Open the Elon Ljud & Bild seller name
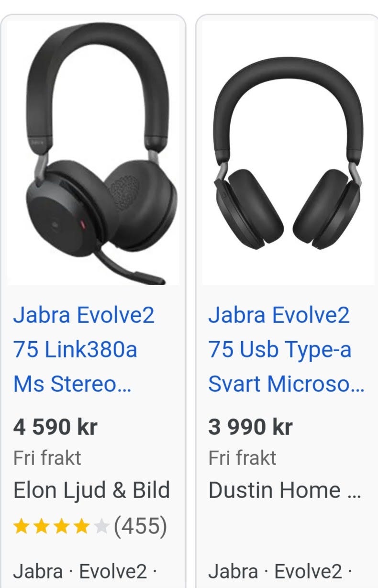Viewport: 378px width, 588px height. (91, 490)
